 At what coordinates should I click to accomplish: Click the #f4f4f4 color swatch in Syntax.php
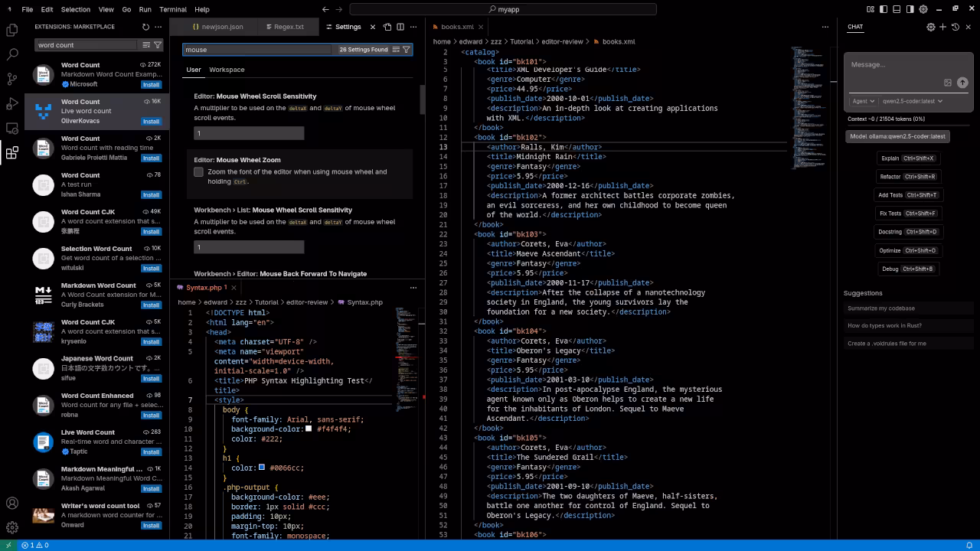pyautogui.click(x=309, y=429)
